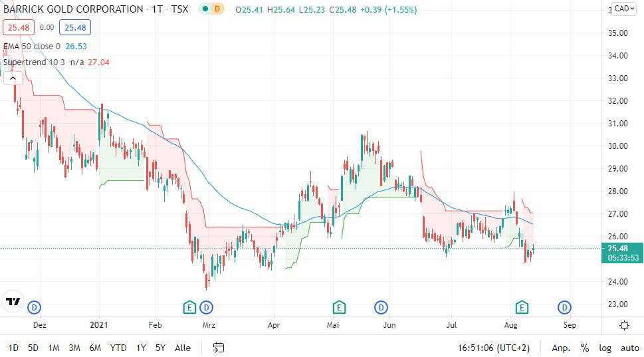Select the EMA 50 close indicator label
The image size is (644, 357).
[32, 47]
